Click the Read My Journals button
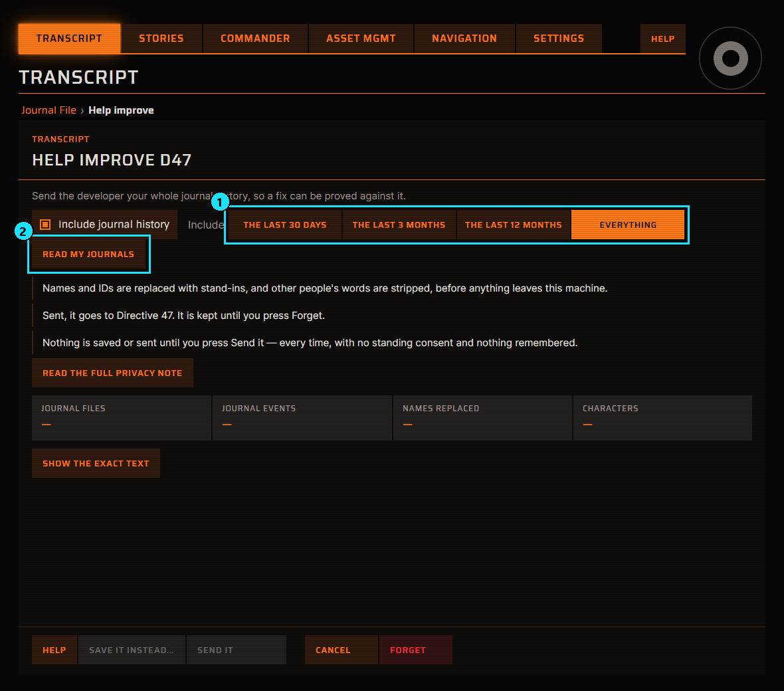This screenshot has width=784, height=691. coord(88,254)
